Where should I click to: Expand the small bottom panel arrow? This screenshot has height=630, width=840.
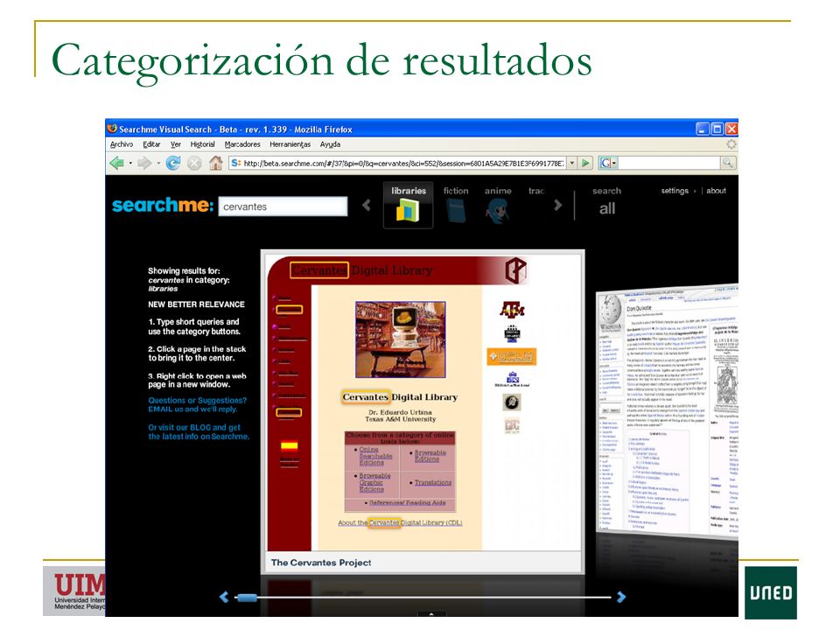[431, 614]
